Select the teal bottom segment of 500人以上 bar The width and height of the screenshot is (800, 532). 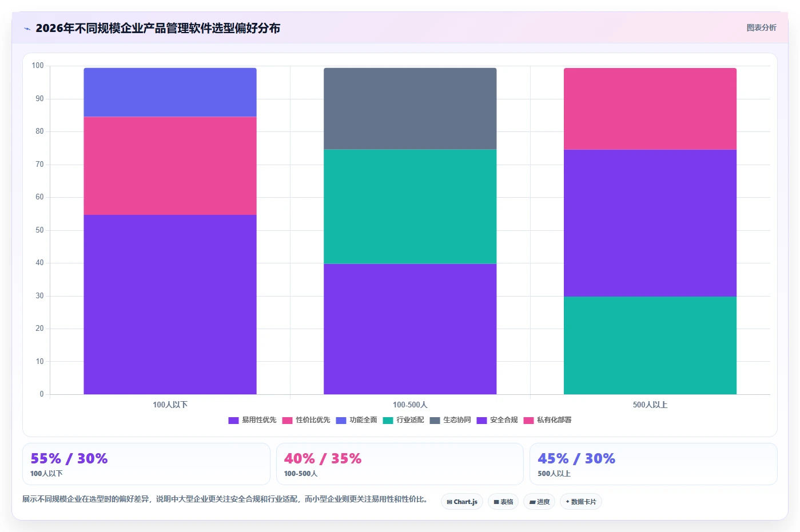click(x=650, y=345)
